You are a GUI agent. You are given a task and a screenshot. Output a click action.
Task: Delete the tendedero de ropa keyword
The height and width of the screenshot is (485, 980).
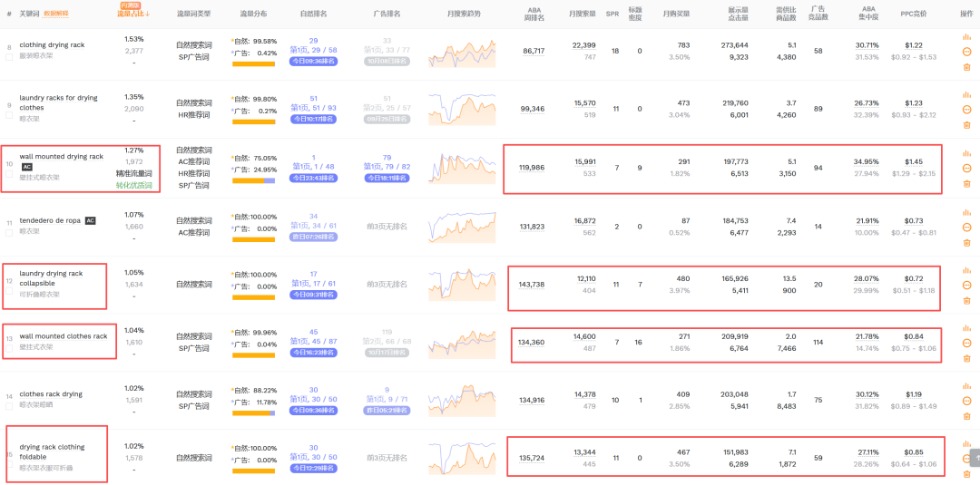967,242
